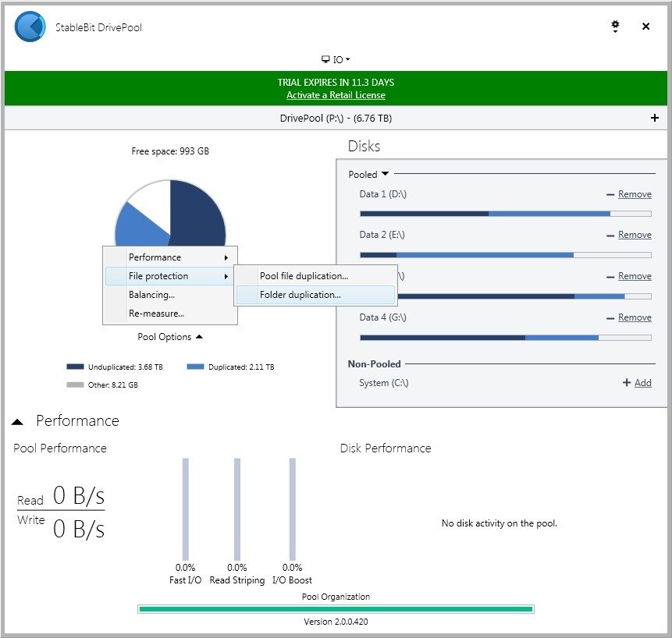The image size is (672, 638).
Task: Click the minus icon beside Data 2 Remove
Action: pyautogui.click(x=610, y=236)
